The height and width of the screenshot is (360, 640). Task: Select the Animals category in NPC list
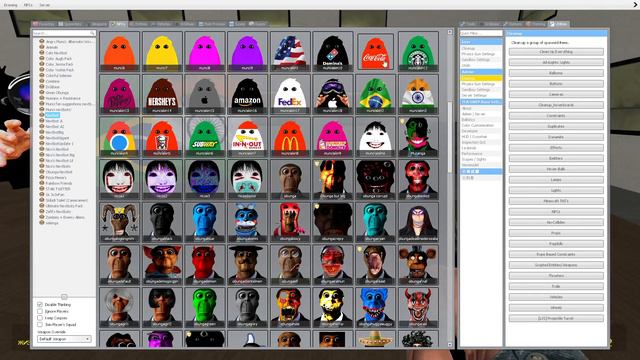tap(51, 47)
